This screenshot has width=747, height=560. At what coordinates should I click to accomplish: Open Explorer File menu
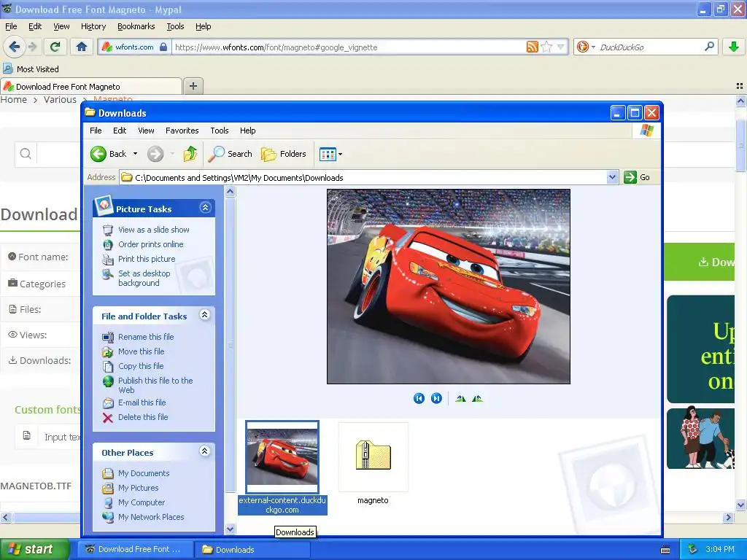pyautogui.click(x=96, y=131)
